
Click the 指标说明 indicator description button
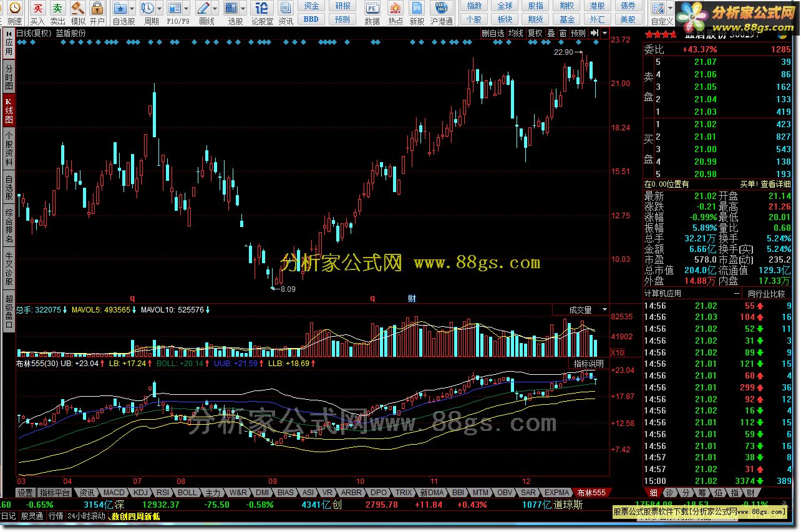click(x=589, y=364)
